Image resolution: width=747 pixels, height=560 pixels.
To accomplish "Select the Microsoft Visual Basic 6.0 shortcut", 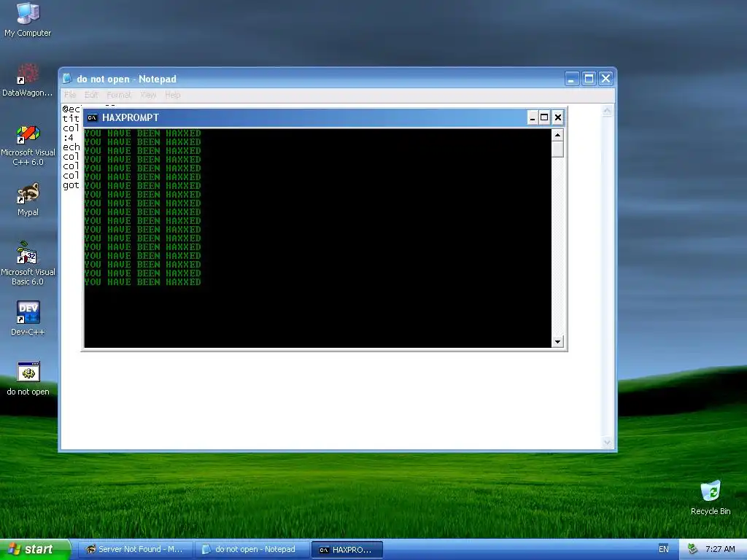I will point(28,263).
